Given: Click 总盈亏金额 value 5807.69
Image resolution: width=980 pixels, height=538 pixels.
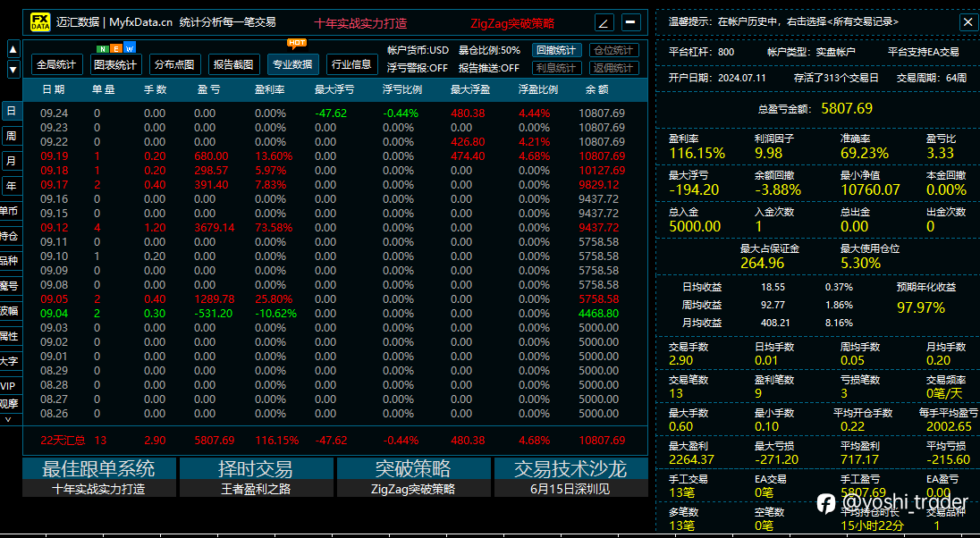Looking at the screenshot, I should point(847,108).
